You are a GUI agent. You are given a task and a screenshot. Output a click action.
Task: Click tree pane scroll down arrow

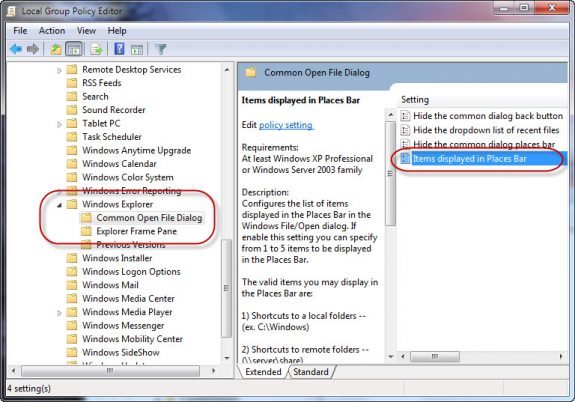coord(227,358)
